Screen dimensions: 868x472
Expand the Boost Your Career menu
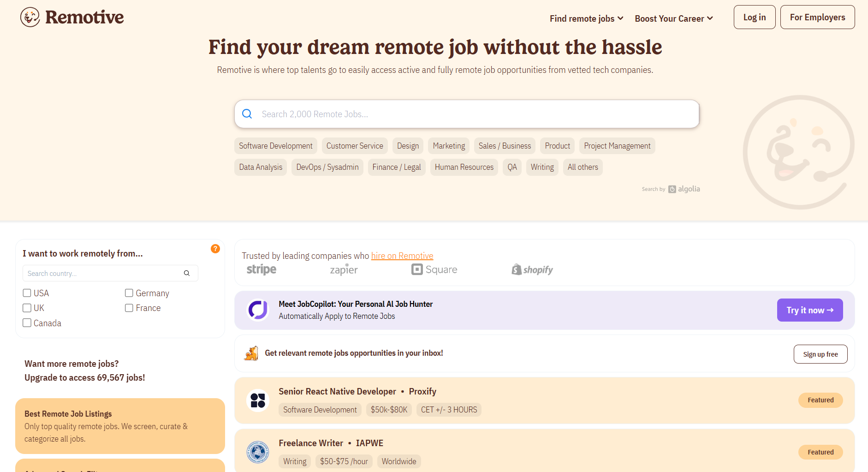pos(674,18)
